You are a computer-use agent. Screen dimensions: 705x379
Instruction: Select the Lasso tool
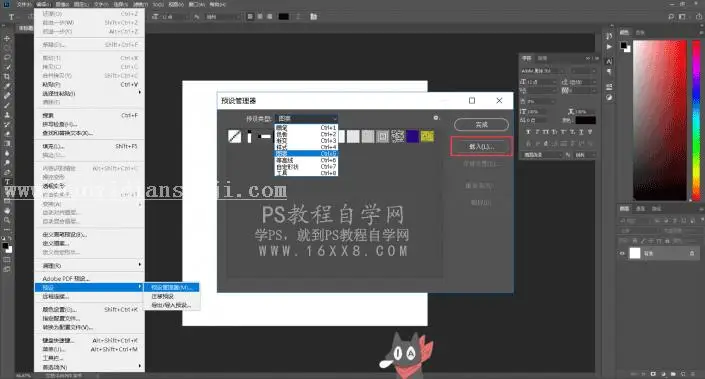tap(7, 58)
